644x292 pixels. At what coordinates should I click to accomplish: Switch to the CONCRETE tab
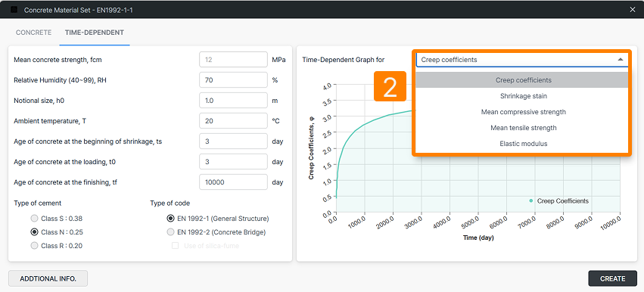pyautogui.click(x=34, y=33)
